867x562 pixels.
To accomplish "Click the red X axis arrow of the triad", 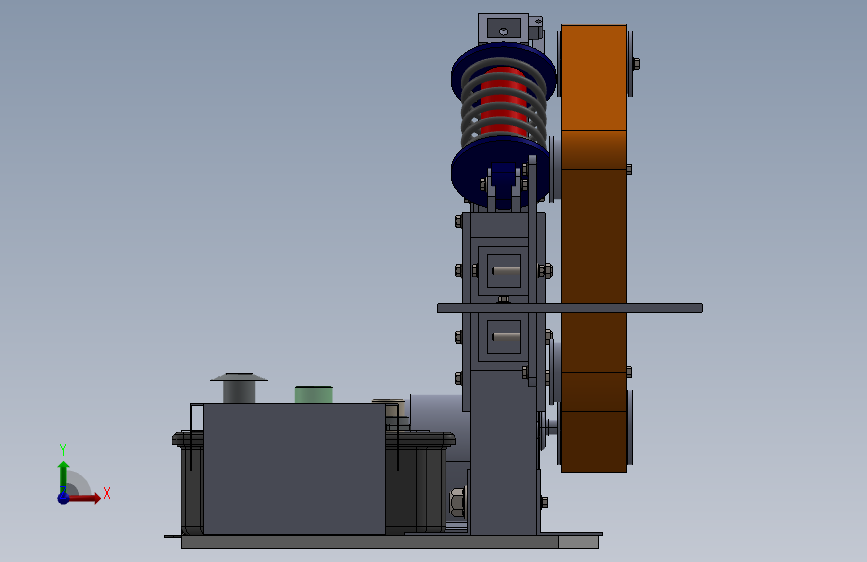I will click(x=84, y=498).
